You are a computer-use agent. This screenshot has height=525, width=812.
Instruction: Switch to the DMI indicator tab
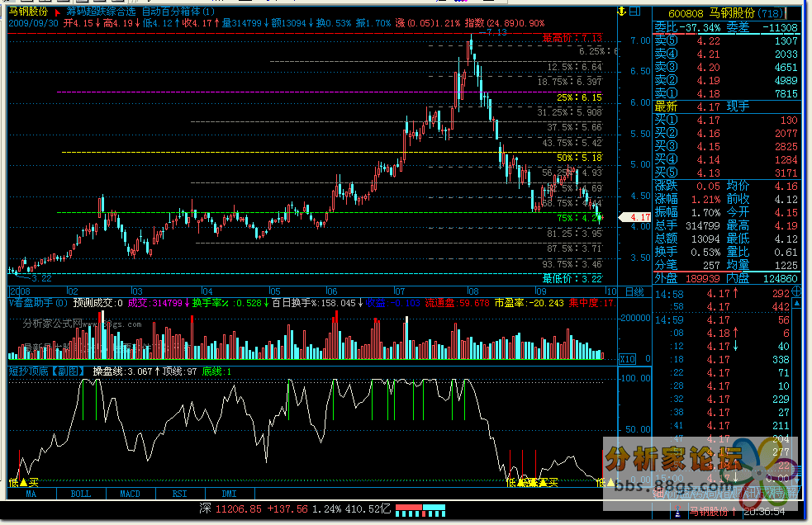[230, 494]
